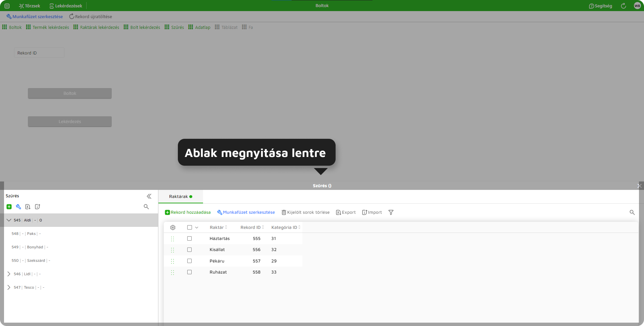644x326 pixels.
Task: Toggle the select-all checkbox in table header
Action: point(190,228)
